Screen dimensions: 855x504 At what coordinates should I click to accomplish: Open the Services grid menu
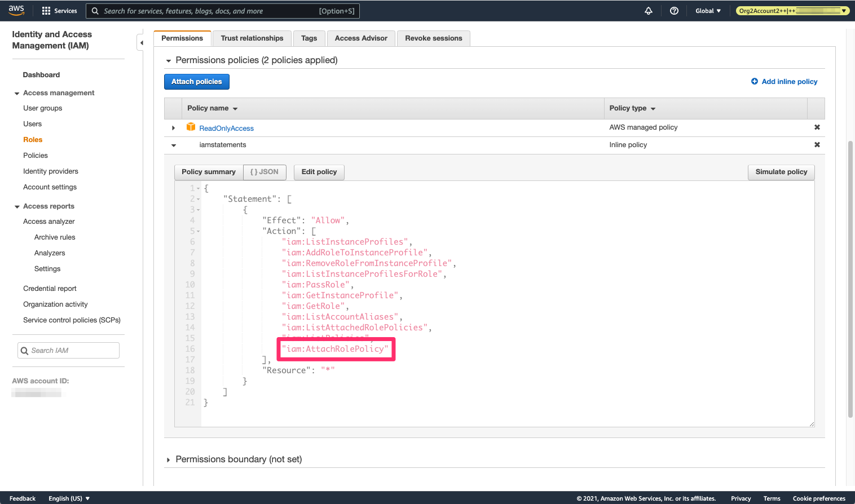pos(59,11)
